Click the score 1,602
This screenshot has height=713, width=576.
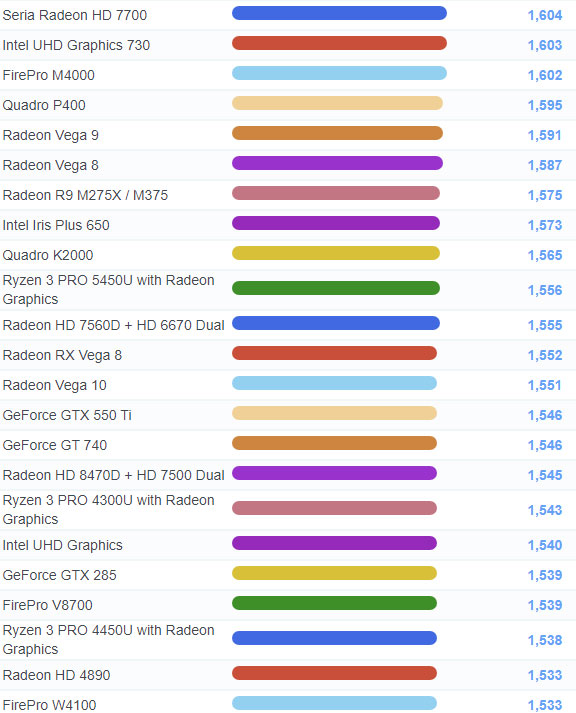click(x=545, y=75)
